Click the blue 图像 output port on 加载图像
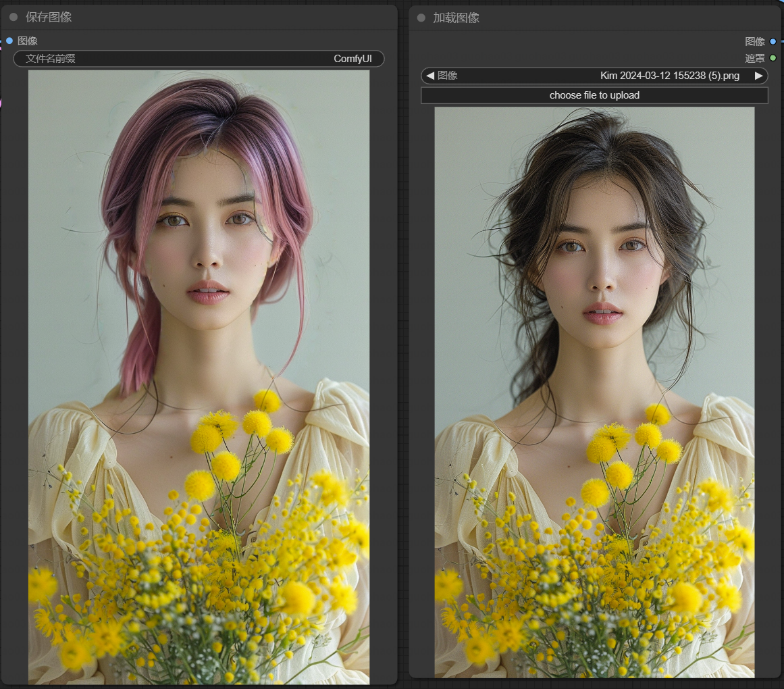The image size is (784, 689). (x=773, y=41)
